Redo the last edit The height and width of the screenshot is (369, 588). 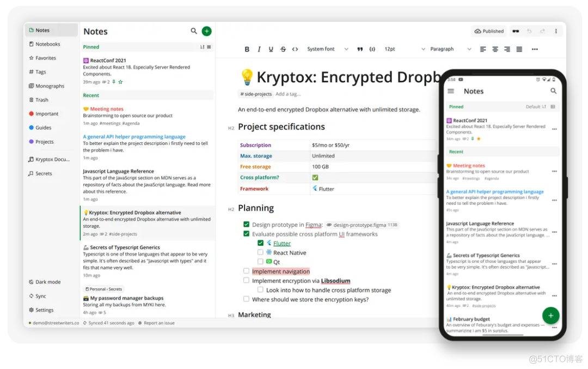coord(542,31)
